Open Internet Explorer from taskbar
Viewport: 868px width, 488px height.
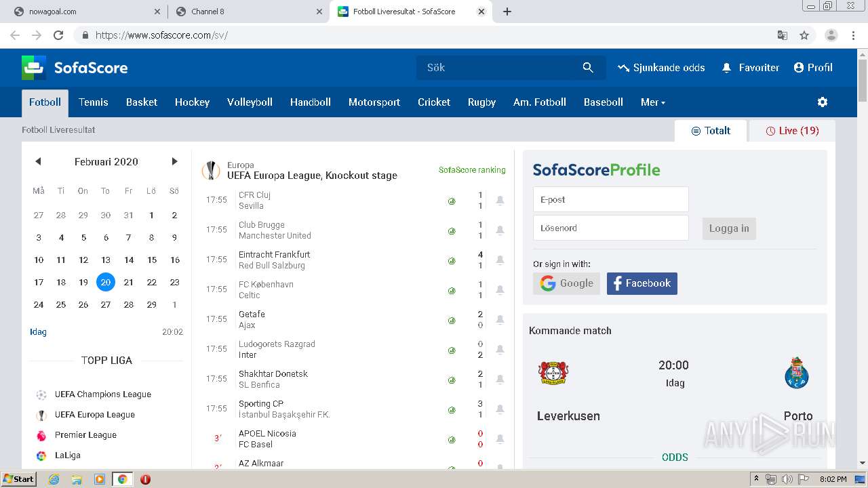pos(54,479)
